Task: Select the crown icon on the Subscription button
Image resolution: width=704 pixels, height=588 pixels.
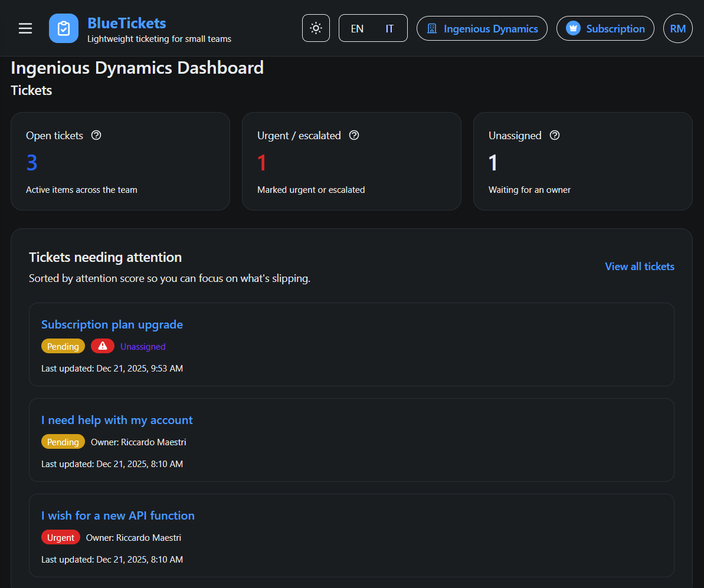Action: tap(572, 28)
